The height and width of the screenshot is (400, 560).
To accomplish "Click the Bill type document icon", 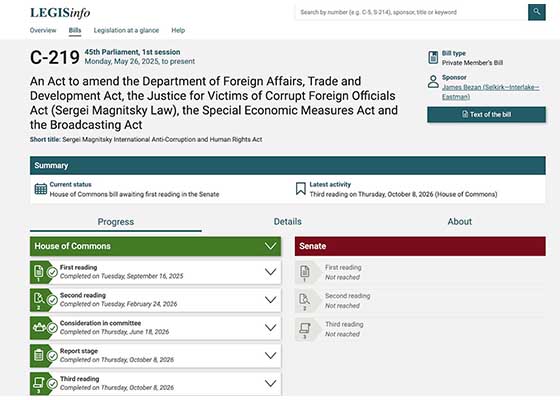I will tap(433, 58).
